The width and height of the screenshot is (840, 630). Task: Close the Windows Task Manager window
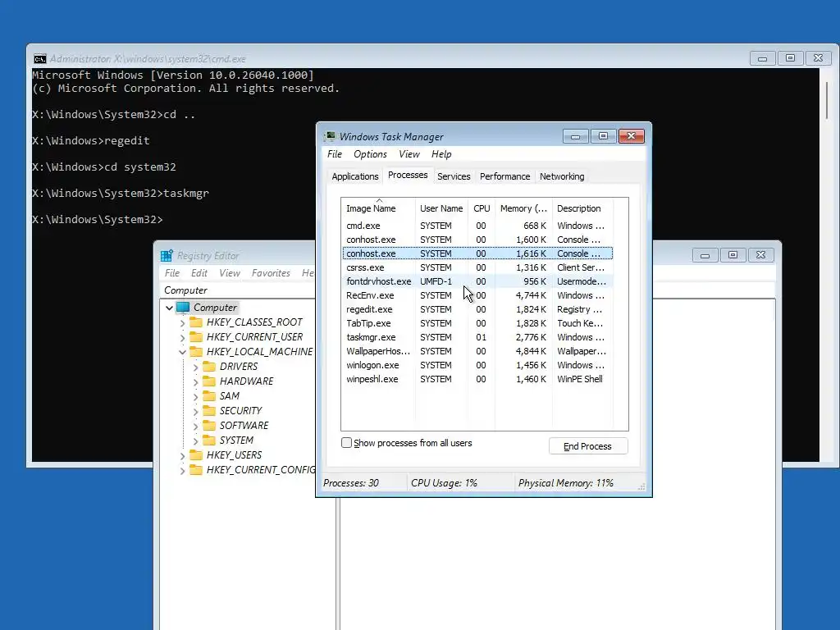point(631,136)
